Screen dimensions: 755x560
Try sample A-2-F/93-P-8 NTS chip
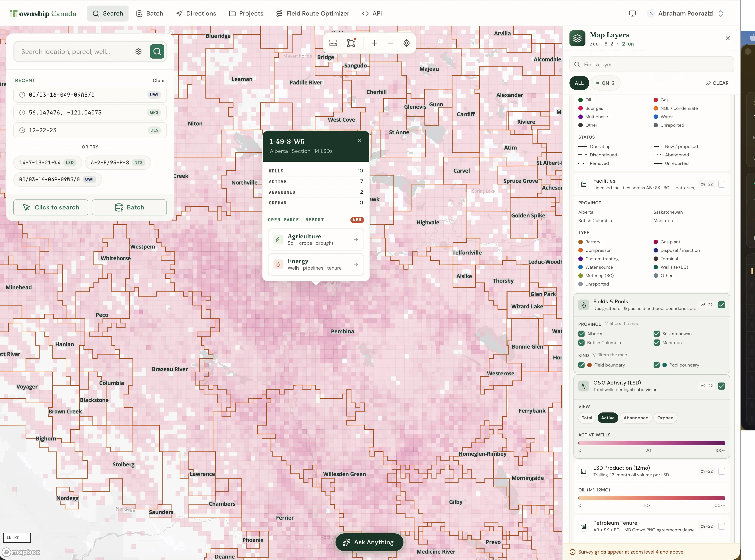tap(118, 163)
